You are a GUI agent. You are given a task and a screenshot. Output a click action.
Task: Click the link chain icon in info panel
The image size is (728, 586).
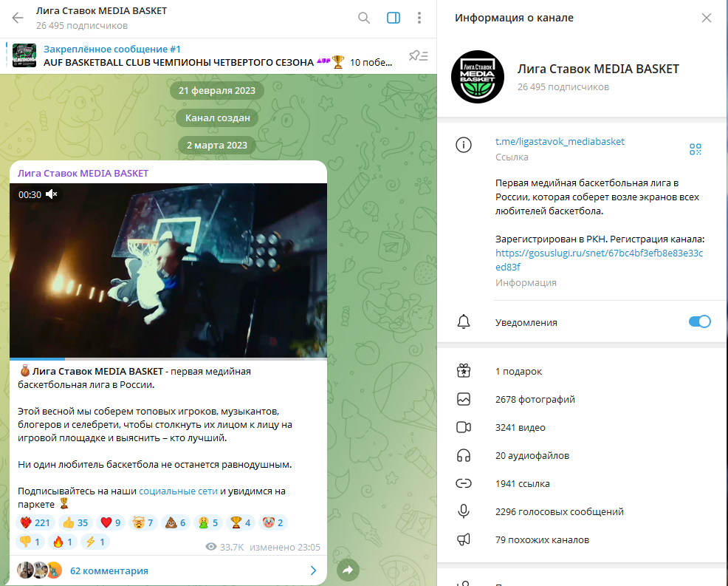pyautogui.click(x=464, y=484)
